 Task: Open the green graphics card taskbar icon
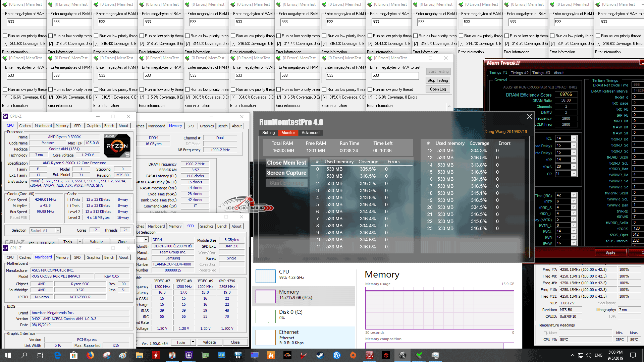pos(205,355)
